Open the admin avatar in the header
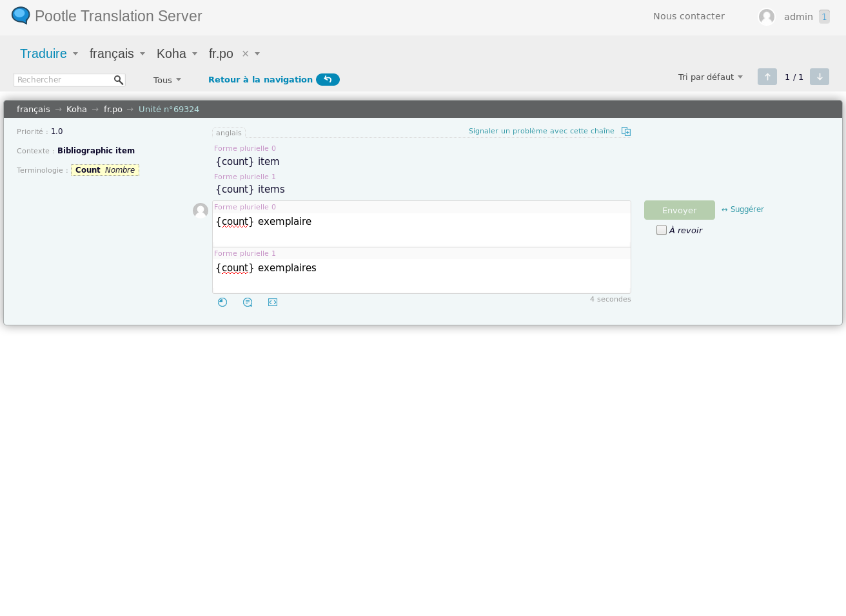This screenshot has width=846, height=616. [x=767, y=17]
